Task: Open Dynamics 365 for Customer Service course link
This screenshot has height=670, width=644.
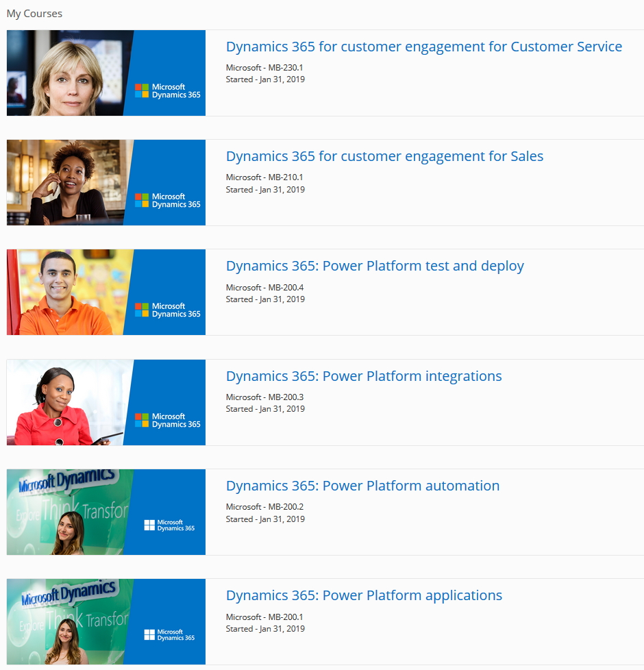Action: (424, 47)
